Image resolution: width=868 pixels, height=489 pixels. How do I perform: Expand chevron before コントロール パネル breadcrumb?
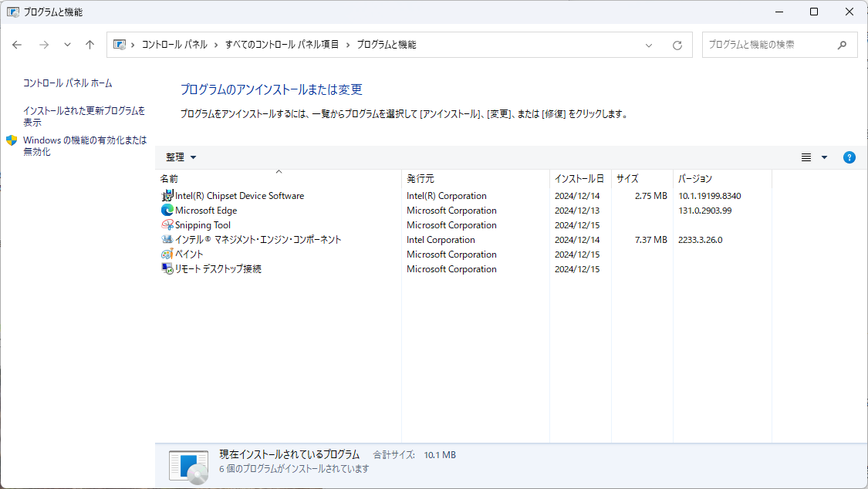pos(133,45)
